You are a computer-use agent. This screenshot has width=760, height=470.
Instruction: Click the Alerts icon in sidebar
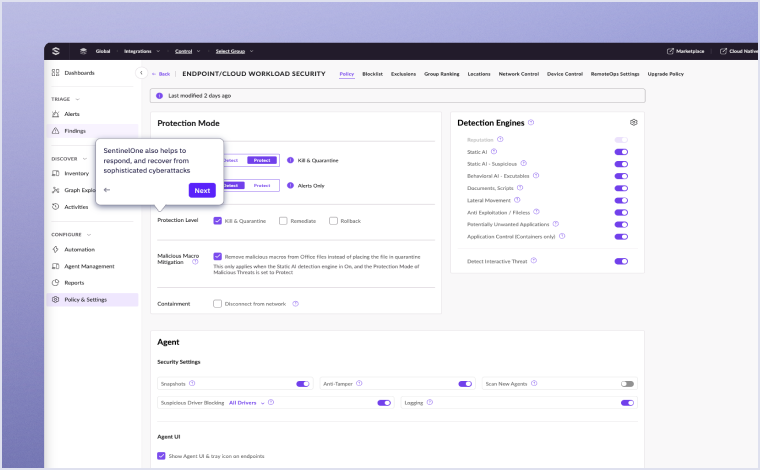(56, 114)
